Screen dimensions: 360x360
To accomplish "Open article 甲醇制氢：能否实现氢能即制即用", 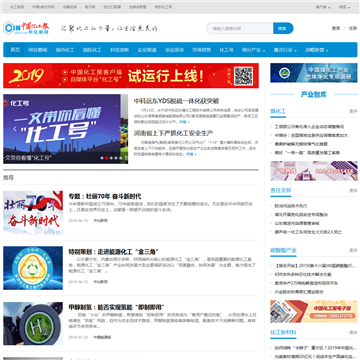I will coord(116,307).
